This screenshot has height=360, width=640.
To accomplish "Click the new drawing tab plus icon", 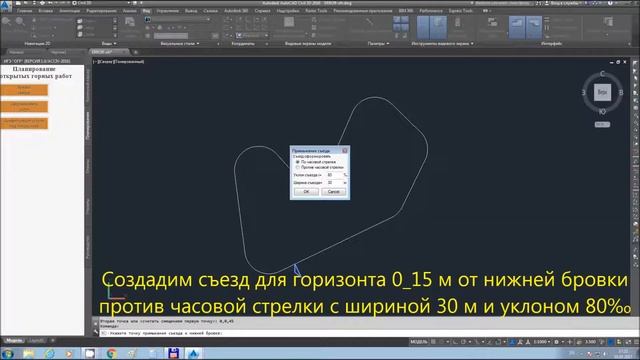I will 136,52.
